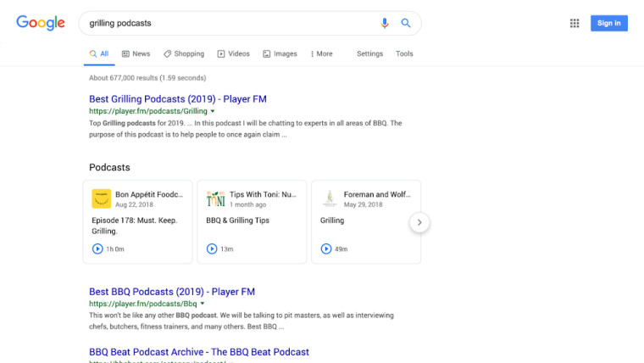The height and width of the screenshot is (363, 644).
Task: Click the Foreman and Wolf podcast thumbnail
Action: pyautogui.click(x=330, y=199)
